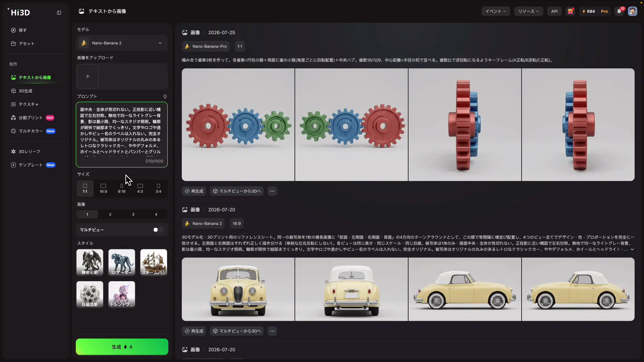Click the Nano-Banana 2 tag on car result

pyautogui.click(x=203, y=224)
